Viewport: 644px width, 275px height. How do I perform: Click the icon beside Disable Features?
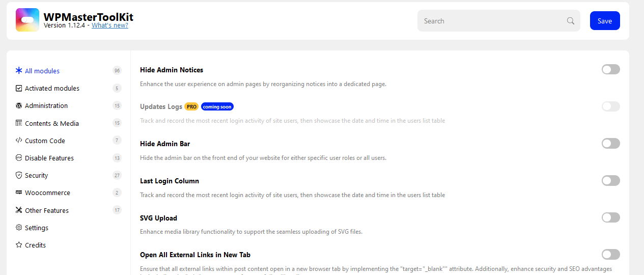tap(19, 158)
